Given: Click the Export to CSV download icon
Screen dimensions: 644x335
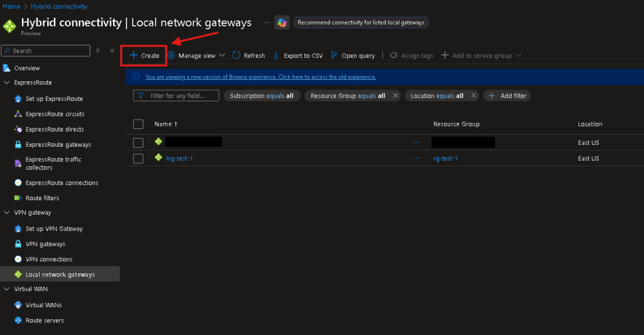Looking at the screenshot, I should (x=276, y=55).
